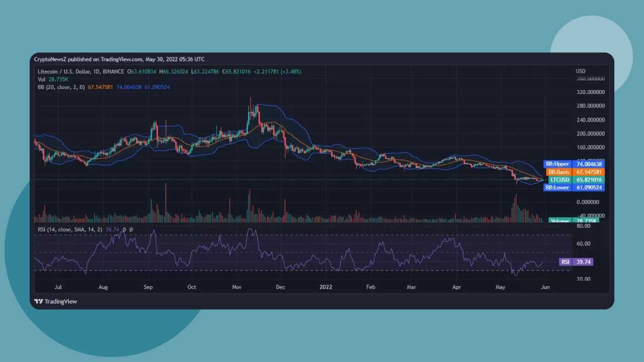Select the 'RSI (14, close, SMA, 14, 2)' legend
Image resolution: width=644 pixels, height=362 pixels.
(70, 230)
